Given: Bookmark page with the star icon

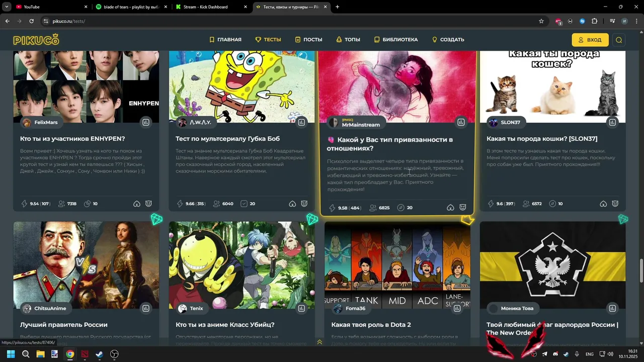Looking at the screenshot, I should point(541,21).
